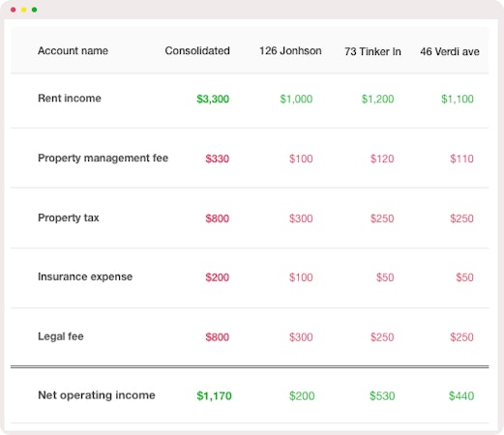504x435 pixels.
Task: Click the $530 Tinker ln net income
Action: 382,396
